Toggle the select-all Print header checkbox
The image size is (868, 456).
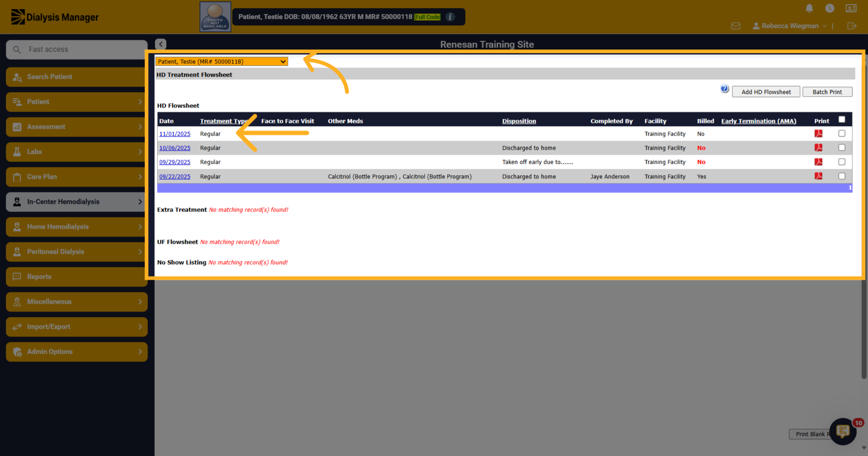[842, 120]
